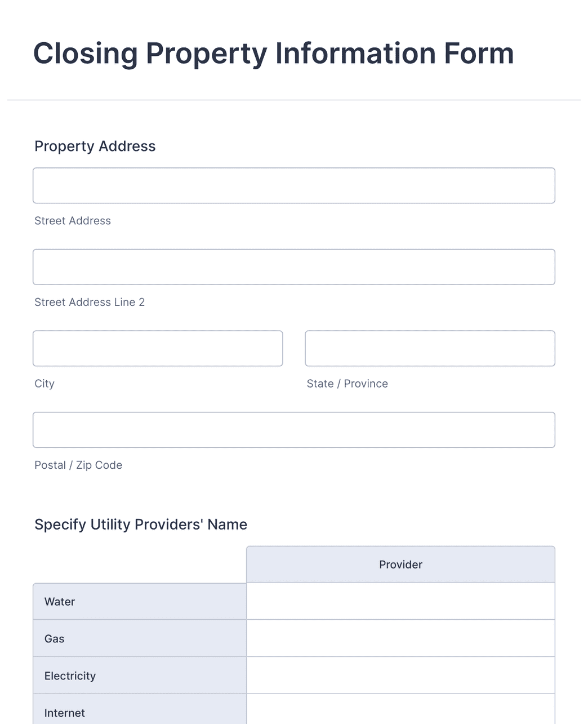The width and height of the screenshot is (588, 724).
Task: Click the Street Address label text
Action: (x=72, y=221)
